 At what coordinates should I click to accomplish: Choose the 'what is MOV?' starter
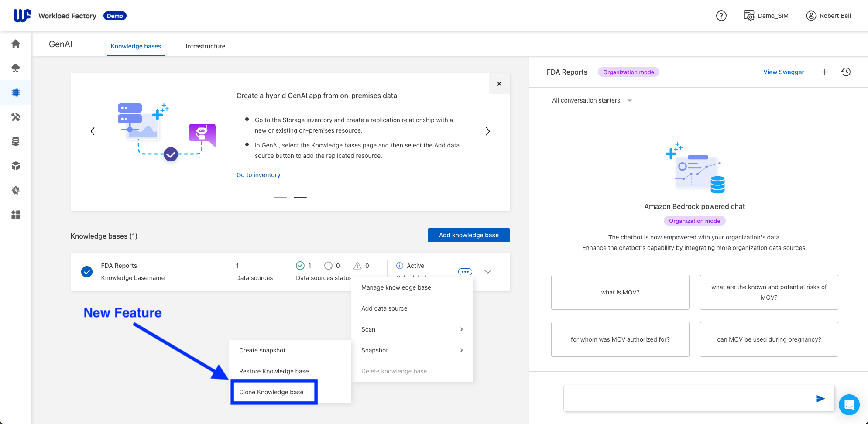tap(620, 292)
